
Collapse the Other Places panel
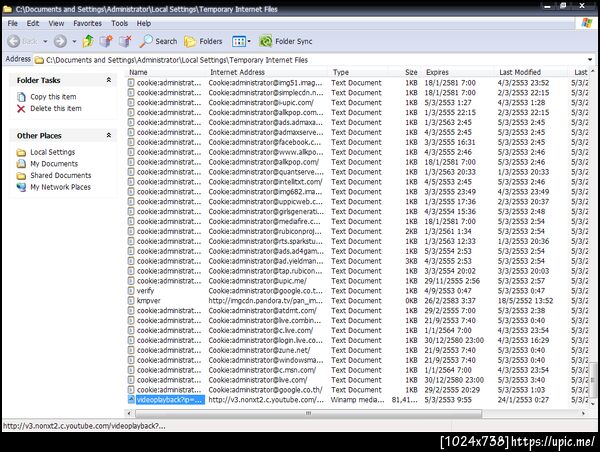tap(109, 135)
